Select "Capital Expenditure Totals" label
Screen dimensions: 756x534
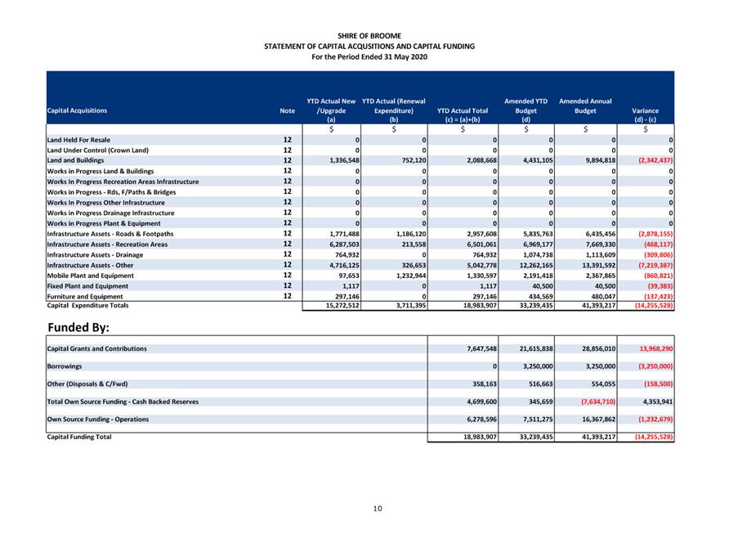[x=87, y=305]
